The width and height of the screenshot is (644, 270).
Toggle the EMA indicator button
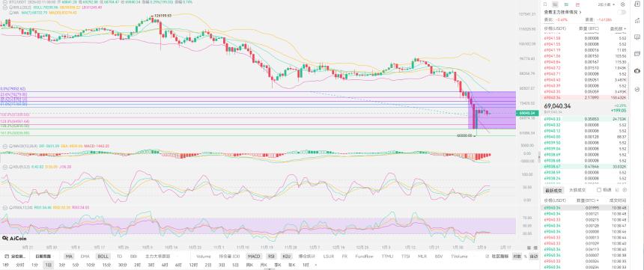pos(85,257)
